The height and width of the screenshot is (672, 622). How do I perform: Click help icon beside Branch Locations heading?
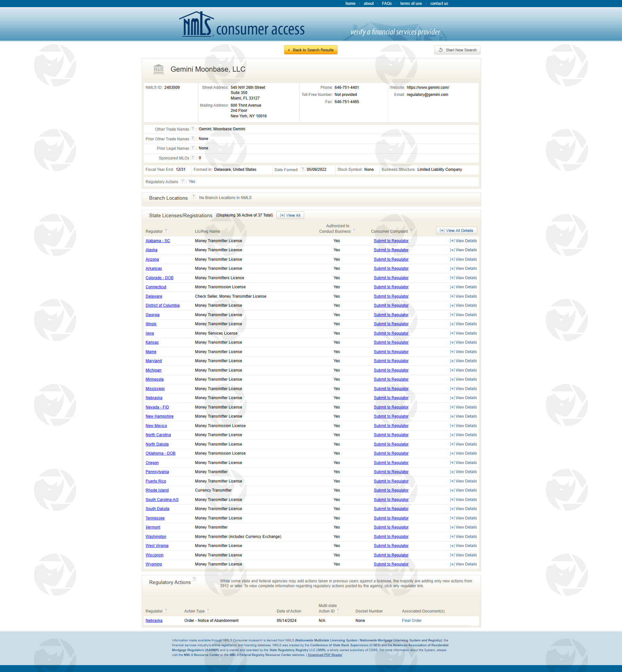pyautogui.click(x=193, y=197)
